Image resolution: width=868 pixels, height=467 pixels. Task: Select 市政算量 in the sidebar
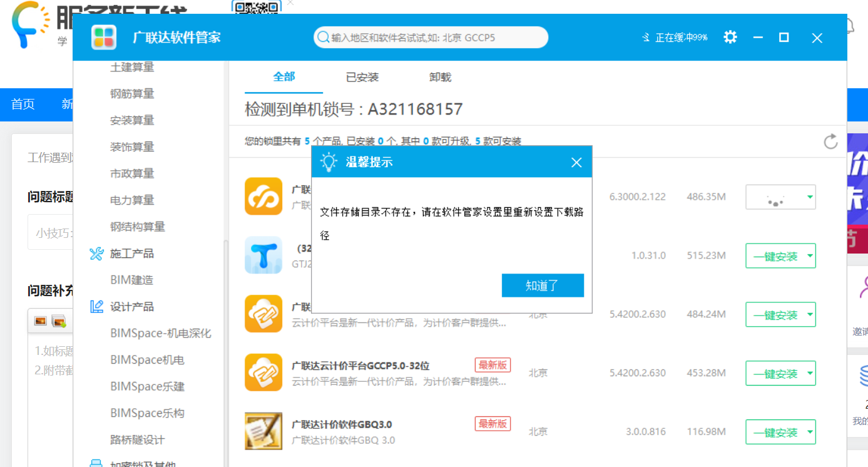pos(132,173)
